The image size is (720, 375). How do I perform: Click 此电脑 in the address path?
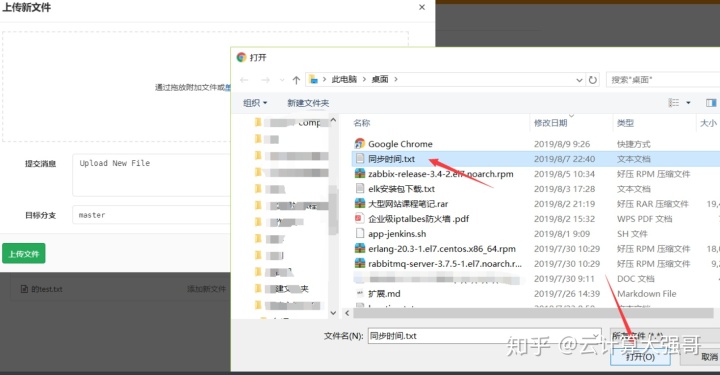pyautogui.click(x=344, y=79)
